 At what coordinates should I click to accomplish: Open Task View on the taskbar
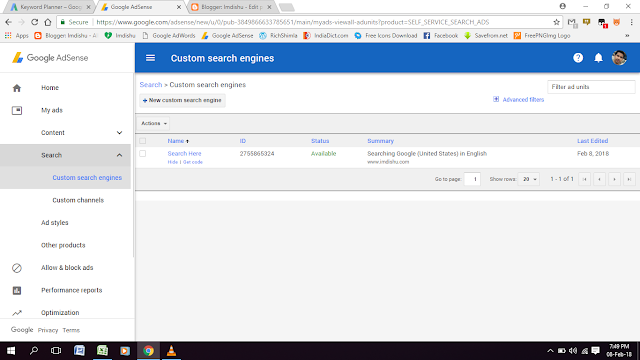point(56,351)
